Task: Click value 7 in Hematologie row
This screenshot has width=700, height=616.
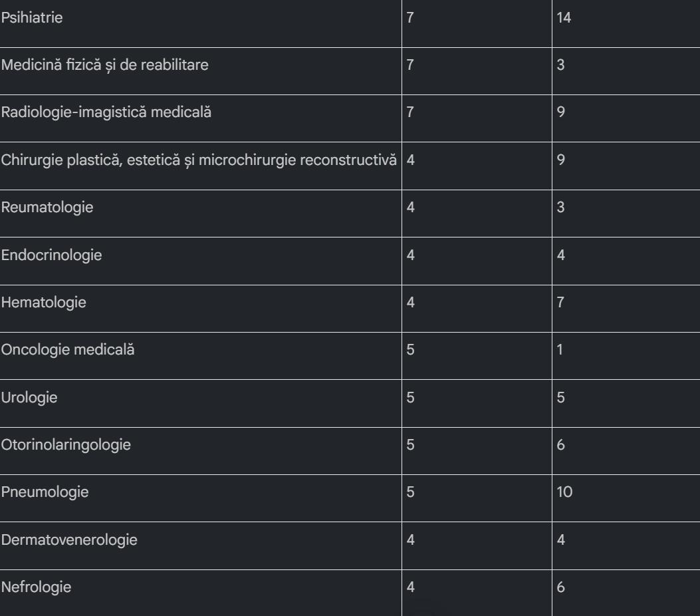Action: [561, 303]
